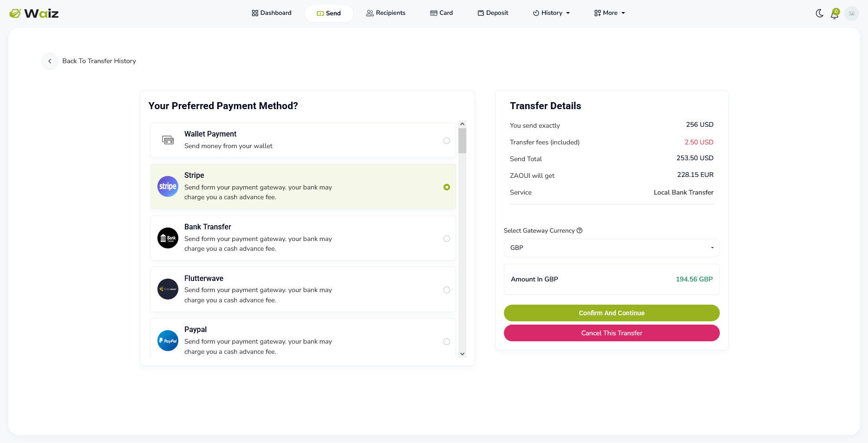
Task: Open the user profile avatar
Action: tap(852, 13)
